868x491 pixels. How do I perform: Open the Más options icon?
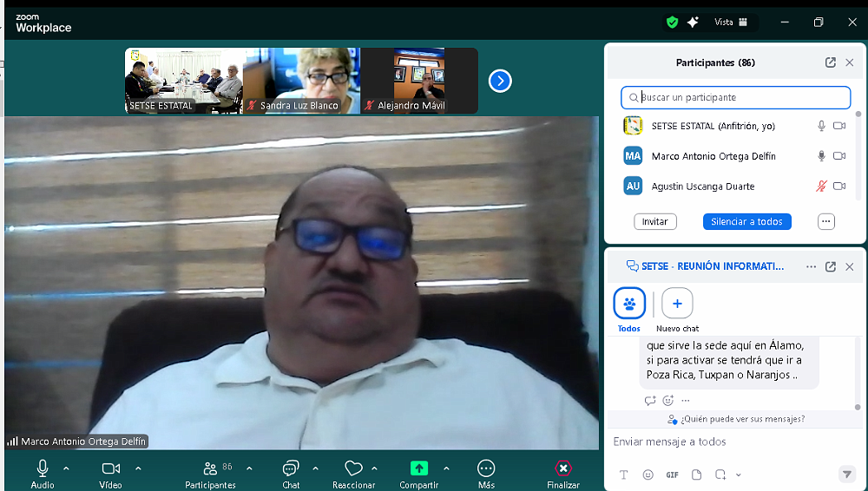point(486,468)
